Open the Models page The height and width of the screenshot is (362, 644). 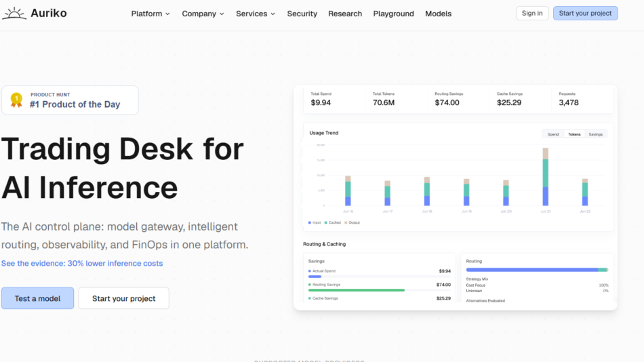pyautogui.click(x=438, y=14)
